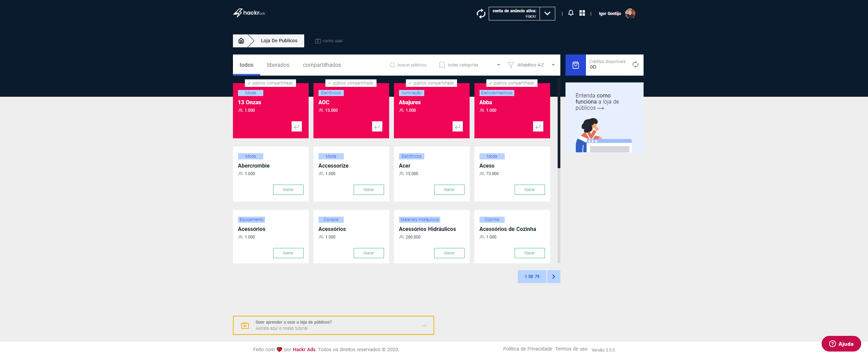Click liberar on Accessorize card
868x358 pixels.
[369, 190]
